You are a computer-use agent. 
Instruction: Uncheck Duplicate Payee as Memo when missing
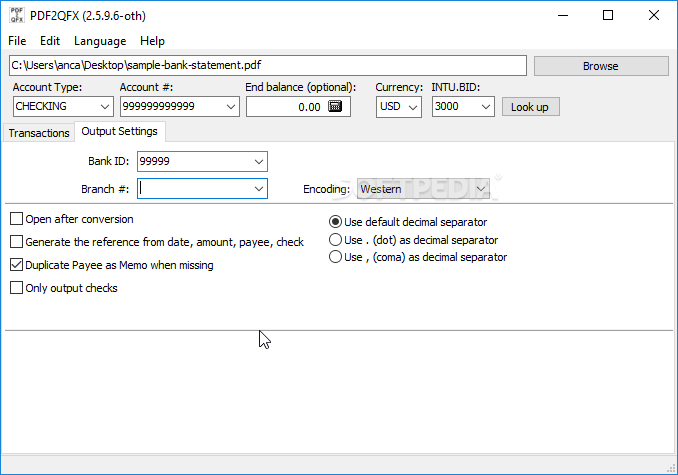tap(17, 265)
